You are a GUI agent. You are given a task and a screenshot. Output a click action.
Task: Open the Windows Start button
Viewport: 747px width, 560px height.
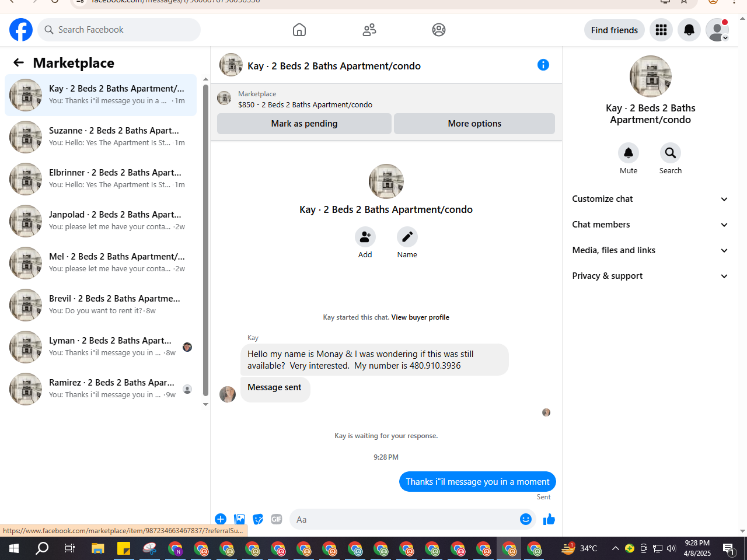[x=14, y=548]
